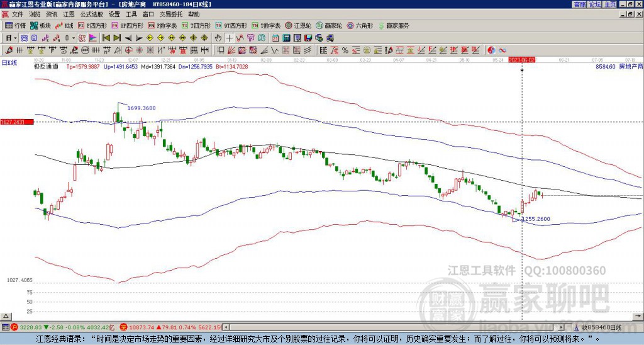Jump to first bar icon
The height and width of the screenshot is (345, 644).
pyautogui.click(x=106, y=38)
